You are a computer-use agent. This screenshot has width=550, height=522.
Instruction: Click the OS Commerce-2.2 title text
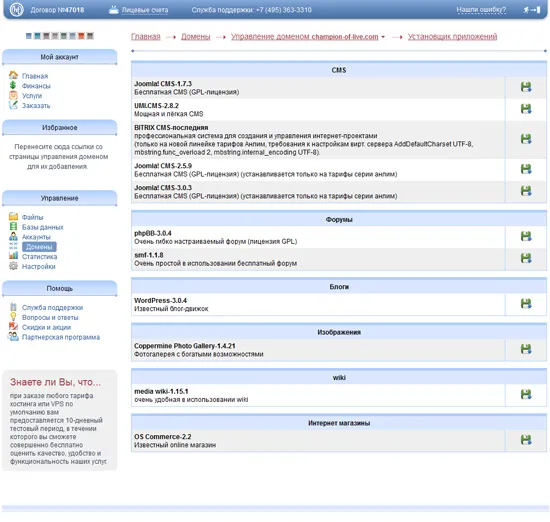(x=163, y=437)
